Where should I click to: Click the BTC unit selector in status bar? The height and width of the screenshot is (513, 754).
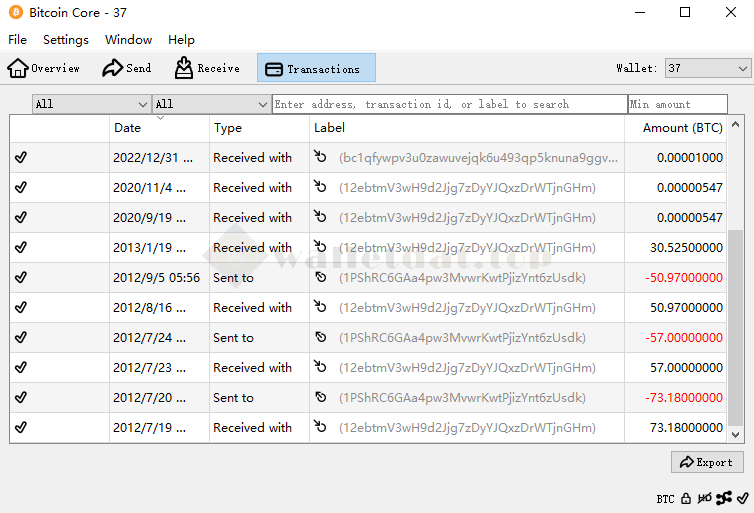(x=665, y=498)
